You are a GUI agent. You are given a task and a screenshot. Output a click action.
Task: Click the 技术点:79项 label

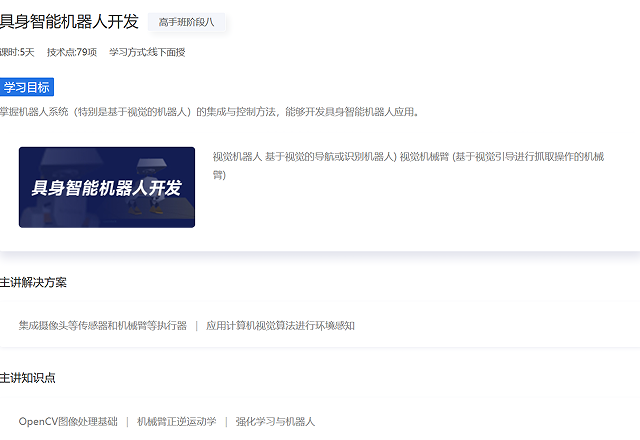coord(72,52)
